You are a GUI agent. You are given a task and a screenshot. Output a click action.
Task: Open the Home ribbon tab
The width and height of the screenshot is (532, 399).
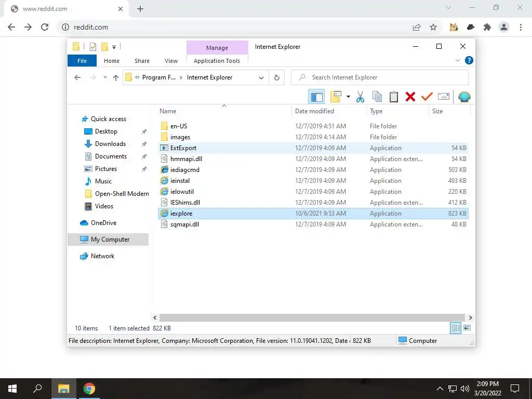click(112, 61)
